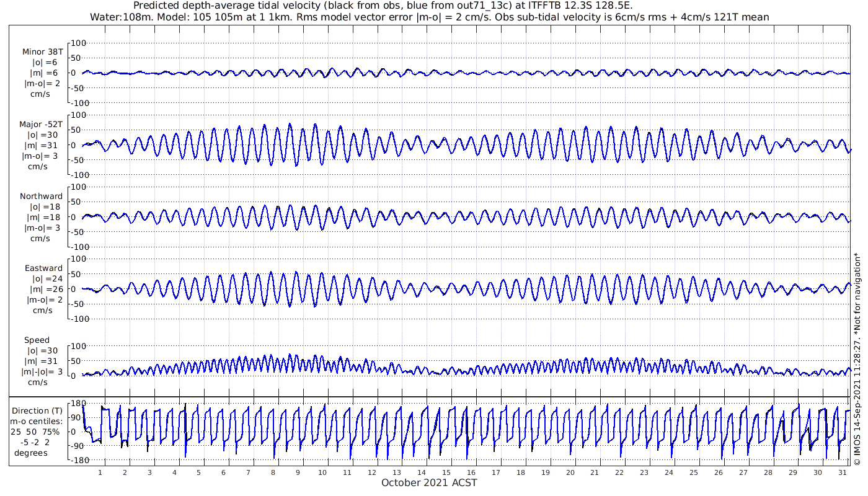The width and height of the screenshot is (868, 496).
Task: Click the 'Eastward' panel label
Action: tap(43, 268)
